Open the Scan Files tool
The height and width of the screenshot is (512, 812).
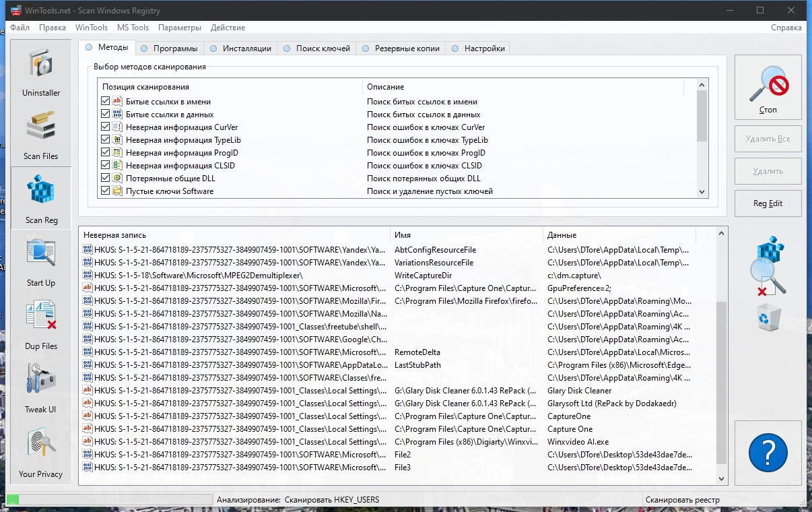pyautogui.click(x=41, y=135)
